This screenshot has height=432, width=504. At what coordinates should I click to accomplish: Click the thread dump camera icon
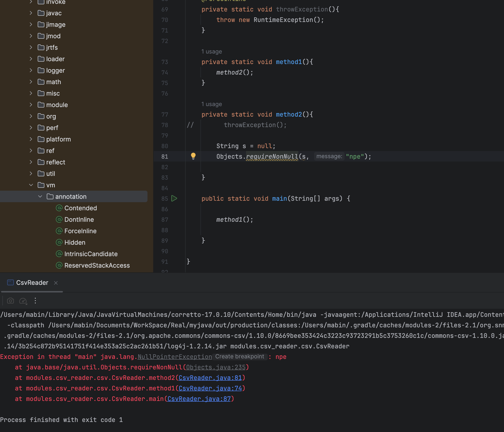10,301
